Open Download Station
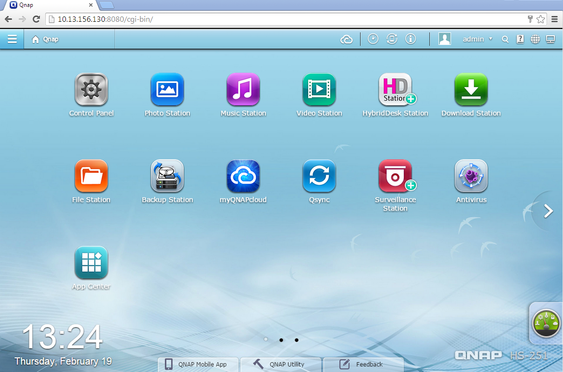The width and height of the screenshot is (563, 372). 471,90
